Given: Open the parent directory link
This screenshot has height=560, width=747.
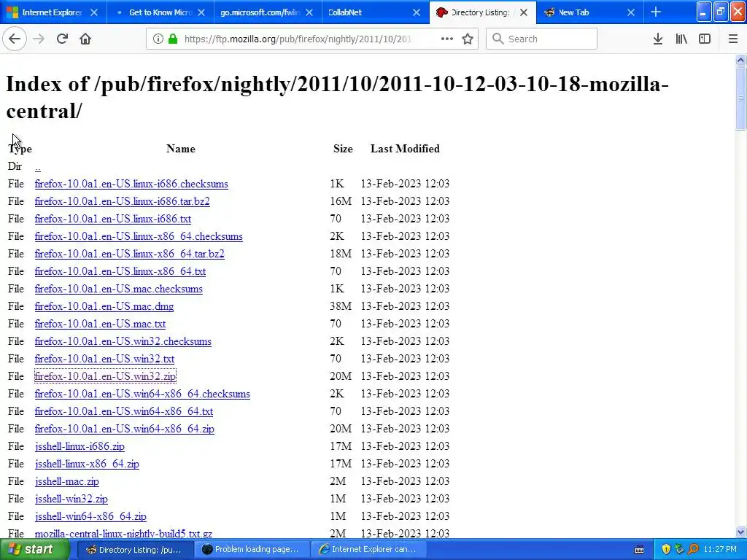Looking at the screenshot, I should 38,167.
